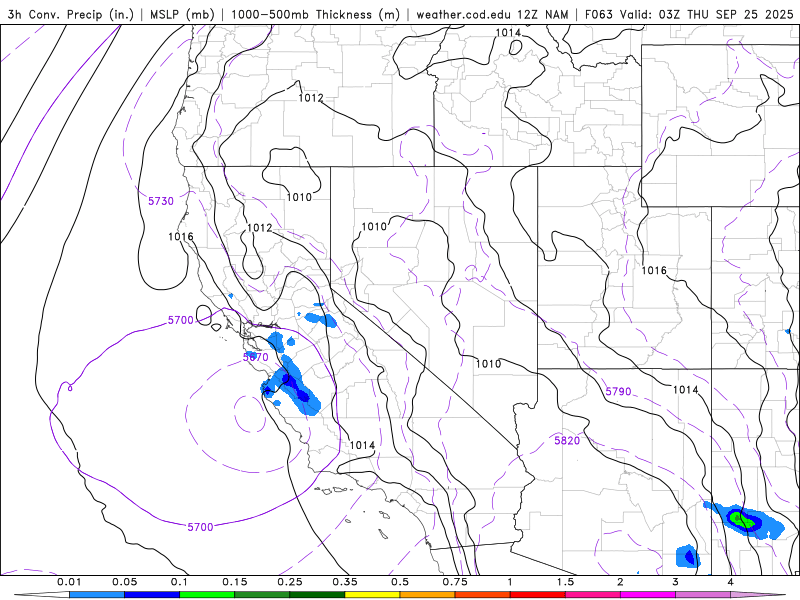
Task: Click the "1000-500mb Thickness (m)" header label
Action: tap(315, 14)
